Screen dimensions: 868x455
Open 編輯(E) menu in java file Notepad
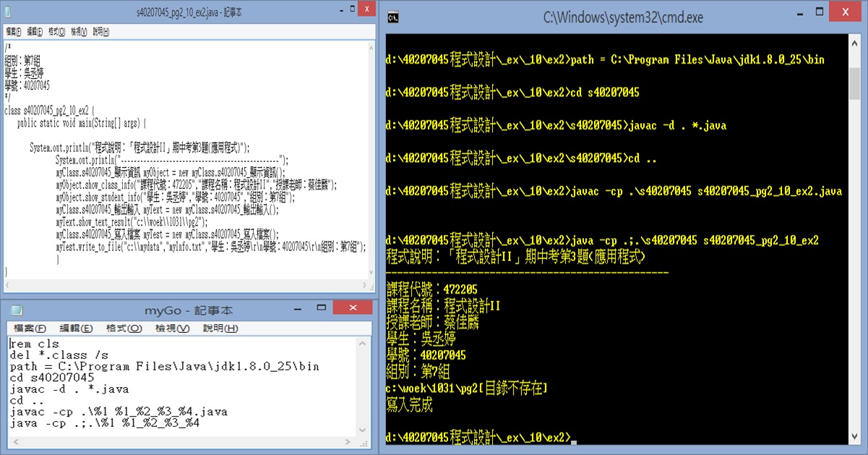click(x=35, y=32)
